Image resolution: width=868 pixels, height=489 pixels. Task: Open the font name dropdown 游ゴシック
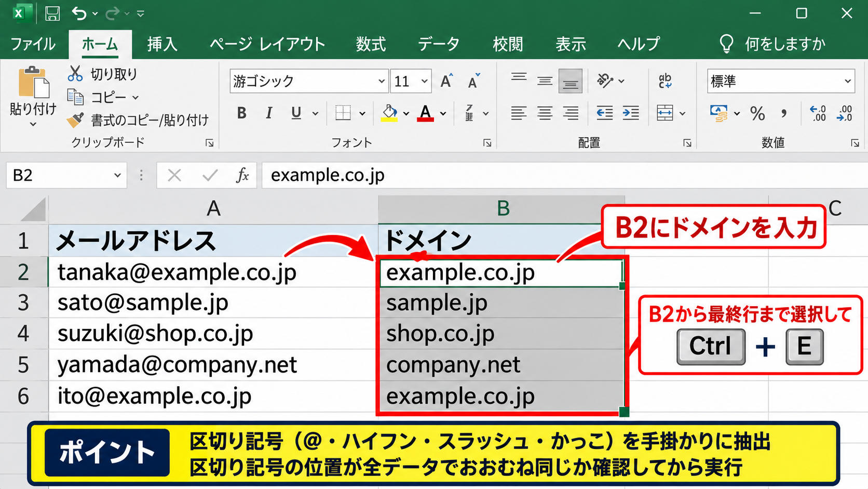click(382, 81)
